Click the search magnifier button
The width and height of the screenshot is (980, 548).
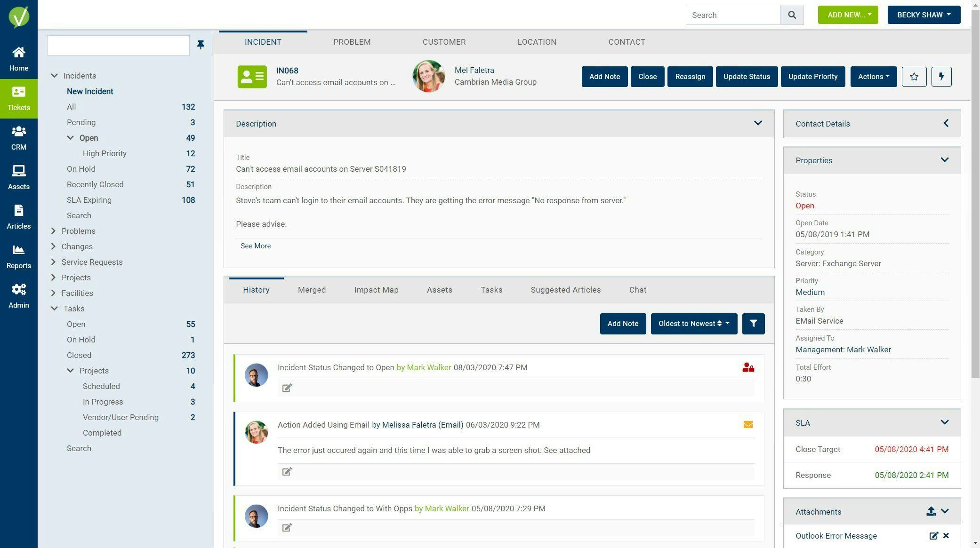click(x=792, y=15)
